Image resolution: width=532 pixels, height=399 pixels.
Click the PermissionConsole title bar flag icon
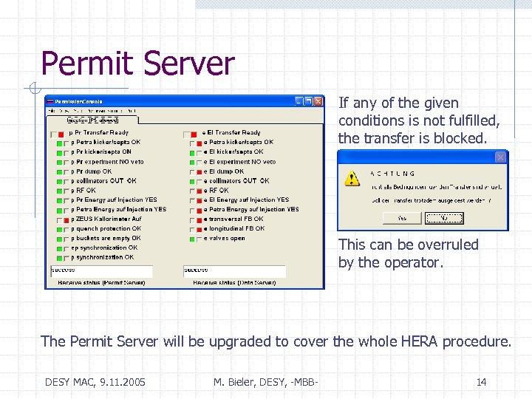[x=50, y=101]
